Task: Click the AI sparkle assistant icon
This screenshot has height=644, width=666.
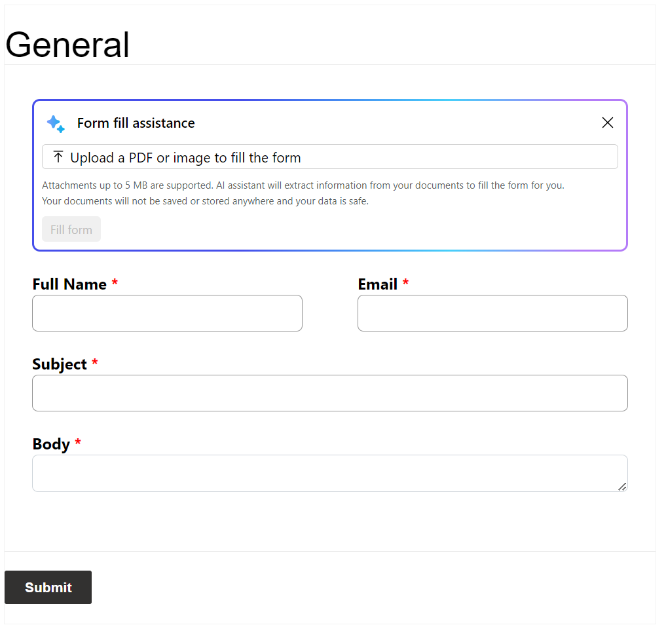Action: [56, 123]
